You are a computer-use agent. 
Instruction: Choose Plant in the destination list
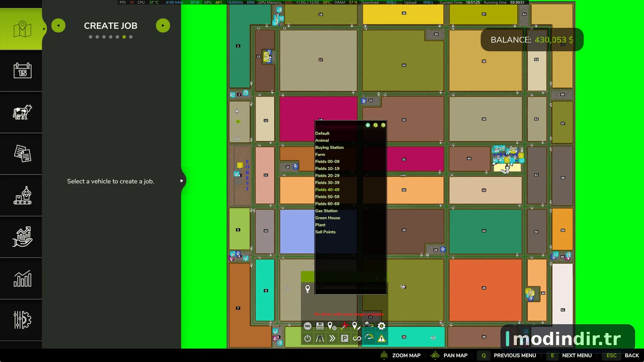point(320,225)
